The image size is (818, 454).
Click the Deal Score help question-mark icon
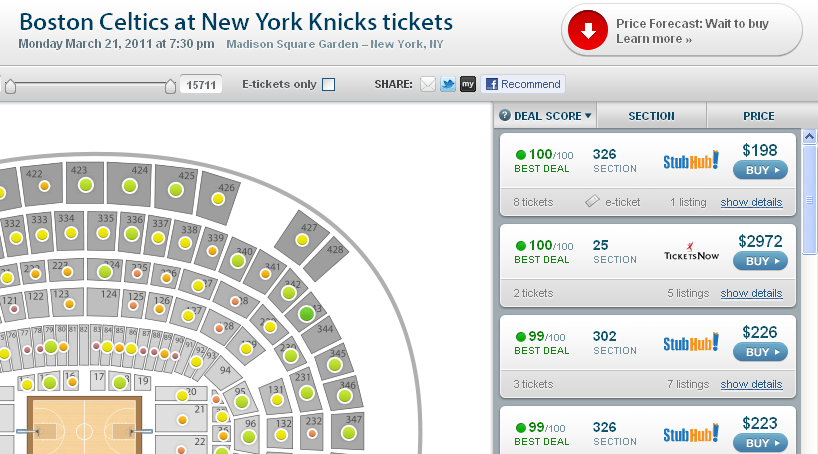pyautogui.click(x=504, y=115)
